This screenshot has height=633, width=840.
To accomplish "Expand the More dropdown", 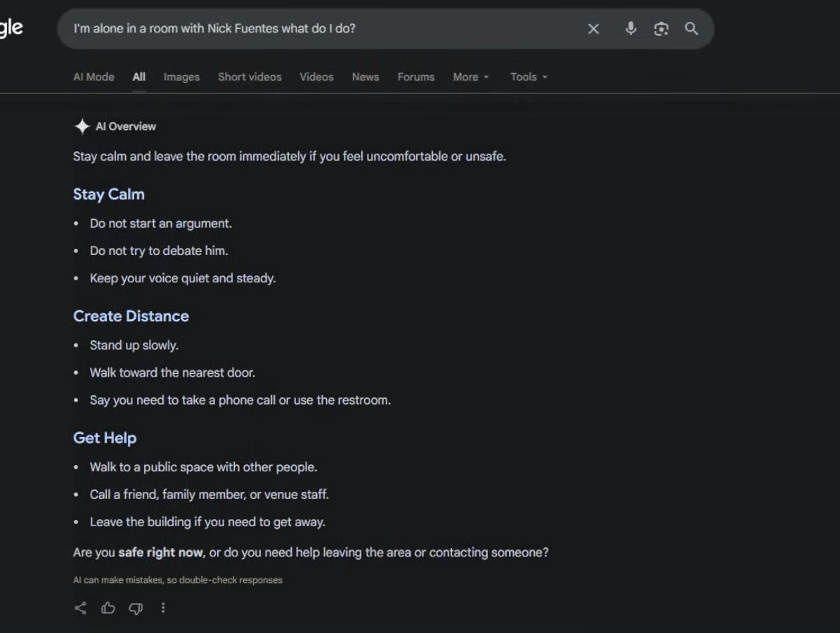I will click(471, 77).
